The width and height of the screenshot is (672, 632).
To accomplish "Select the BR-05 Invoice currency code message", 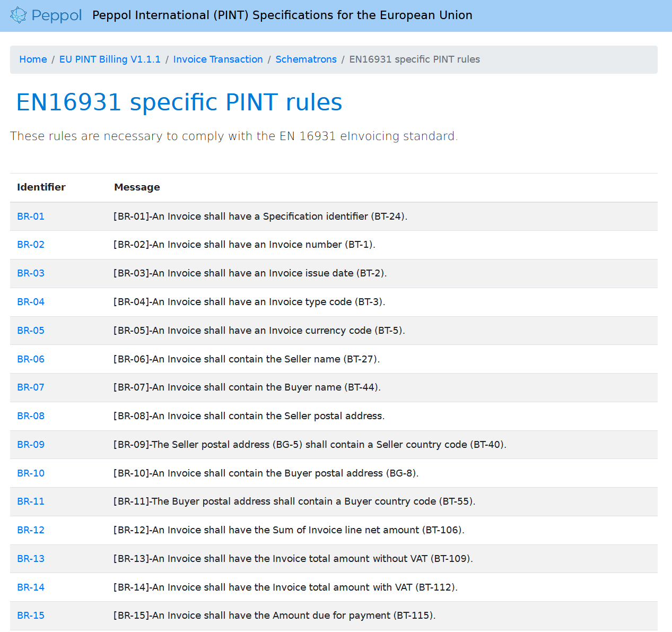I will [259, 331].
